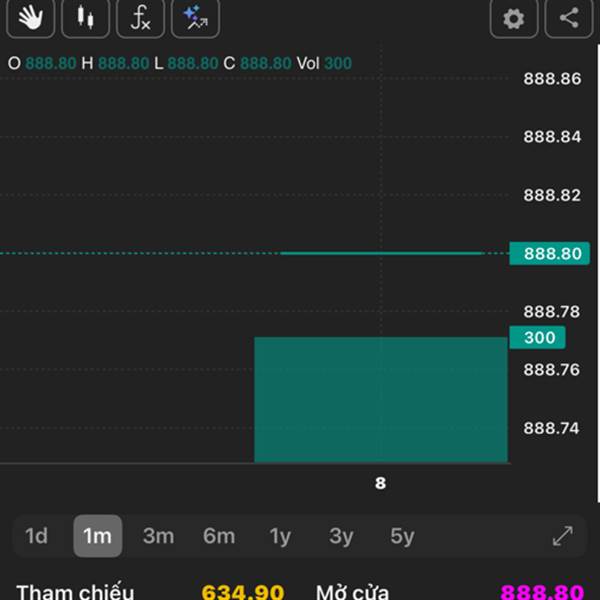Click the open price O 888.80 value

tap(42, 64)
